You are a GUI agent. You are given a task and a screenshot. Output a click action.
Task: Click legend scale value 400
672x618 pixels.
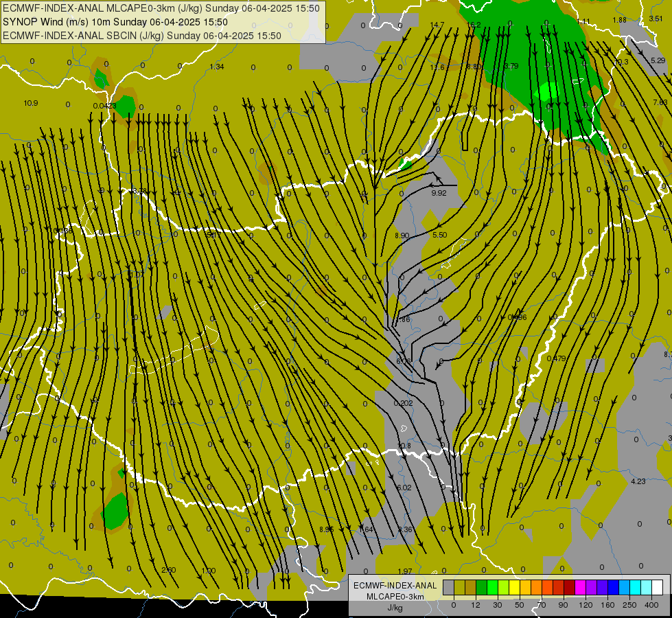tap(651, 605)
